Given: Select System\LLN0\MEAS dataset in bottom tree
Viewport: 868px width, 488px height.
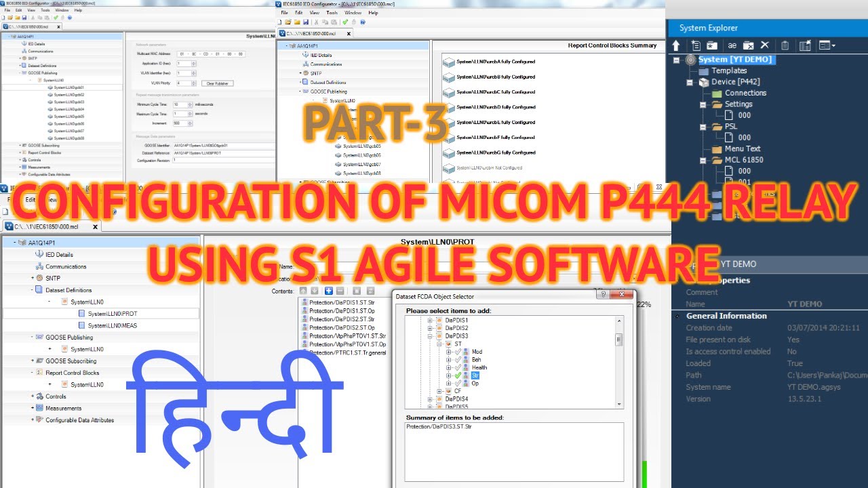Looking at the screenshot, I should [112, 326].
